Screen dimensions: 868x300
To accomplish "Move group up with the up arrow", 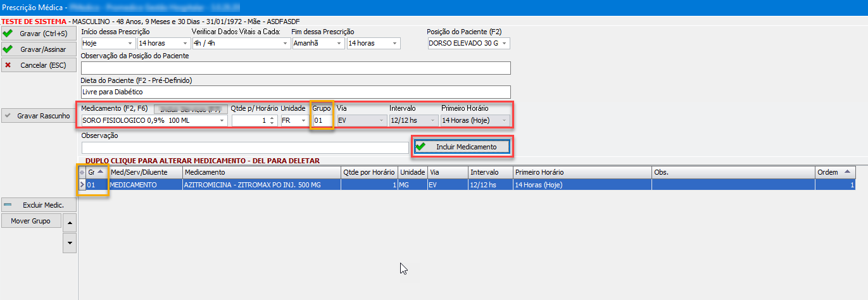I will click(x=70, y=222).
